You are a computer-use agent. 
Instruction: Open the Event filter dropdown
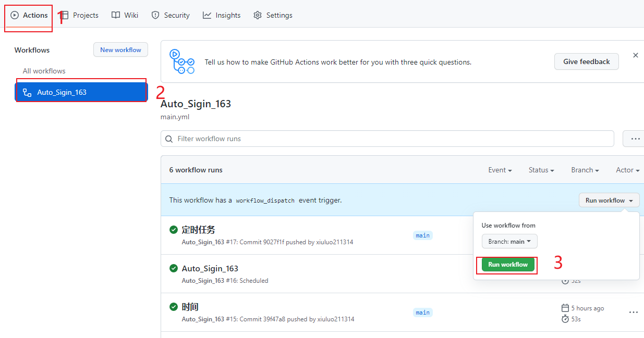(500, 170)
